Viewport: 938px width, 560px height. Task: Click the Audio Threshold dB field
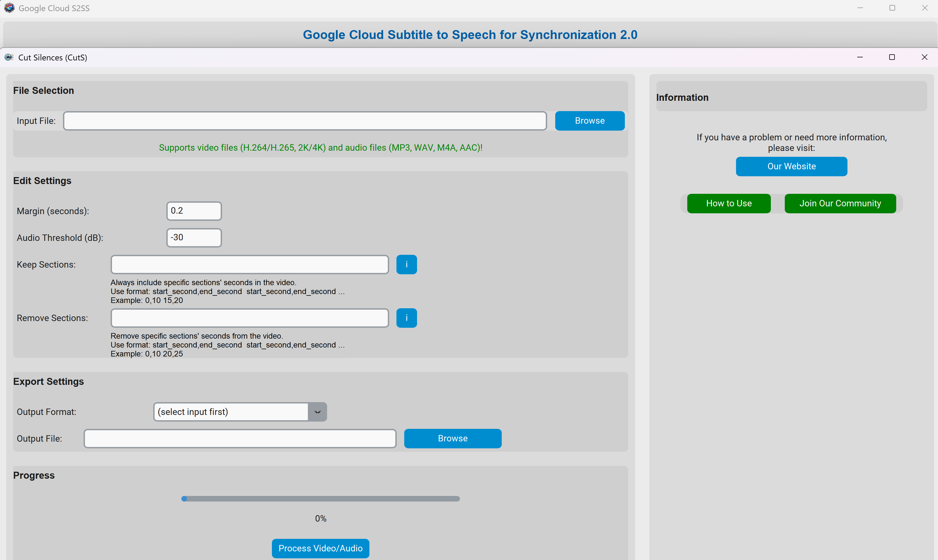[194, 238]
